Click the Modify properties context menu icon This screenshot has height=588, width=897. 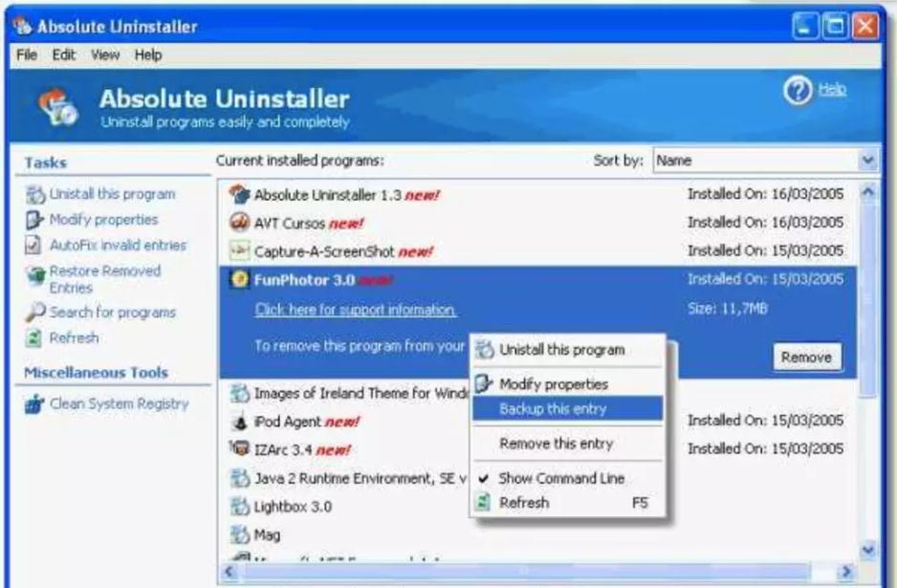pyautogui.click(x=484, y=383)
